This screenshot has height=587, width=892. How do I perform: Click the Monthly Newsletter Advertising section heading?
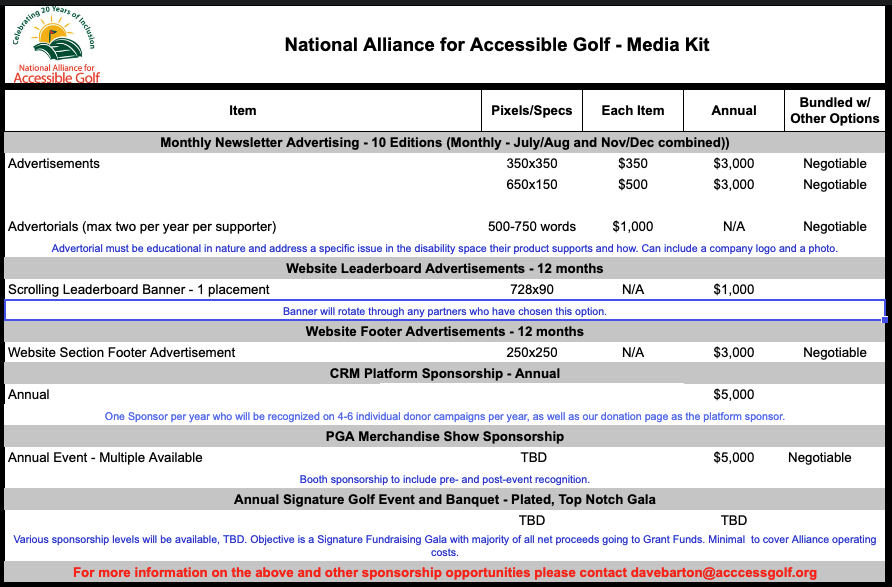pos(445,142)
